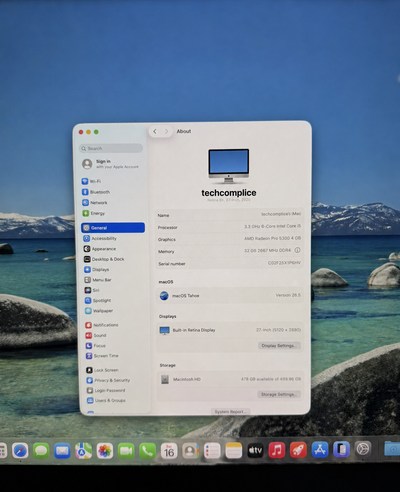Image resolution: width=400 pixels, height=492 pixels.
Task: Go back using the left chevron
Action: [x=155, y=131]
